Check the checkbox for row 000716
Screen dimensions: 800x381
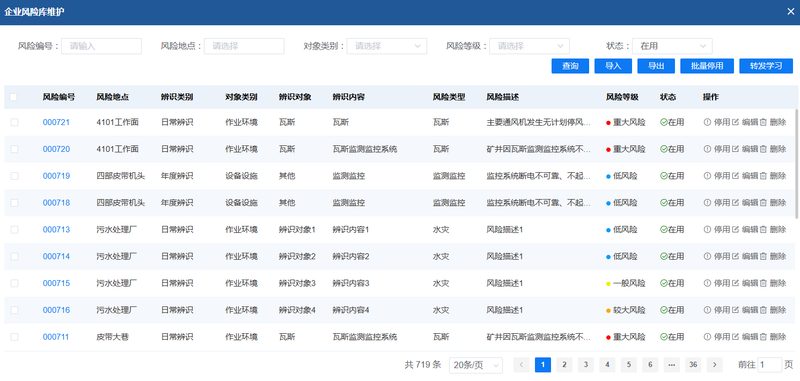click(x=14, y=310)
